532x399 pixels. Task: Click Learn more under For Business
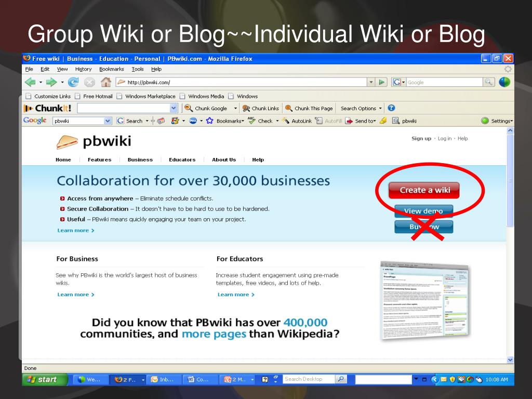(x=76, y=295)
